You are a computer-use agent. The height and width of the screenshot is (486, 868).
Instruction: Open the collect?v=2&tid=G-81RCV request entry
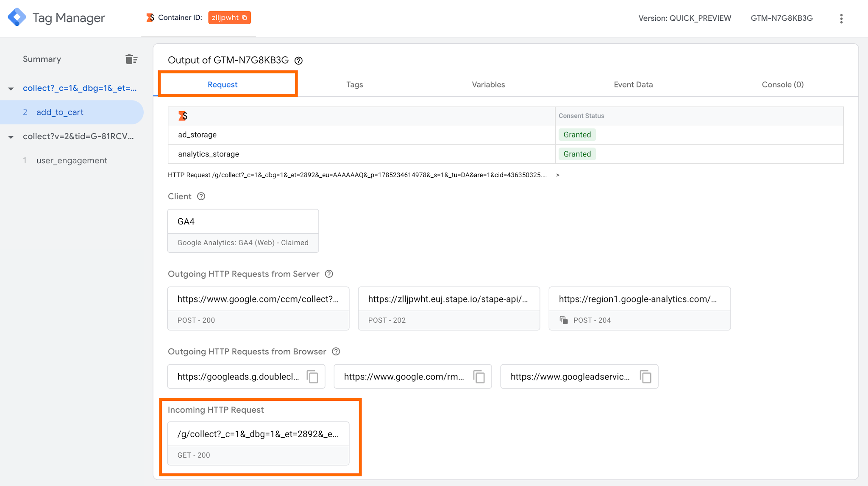click(78, 137)
